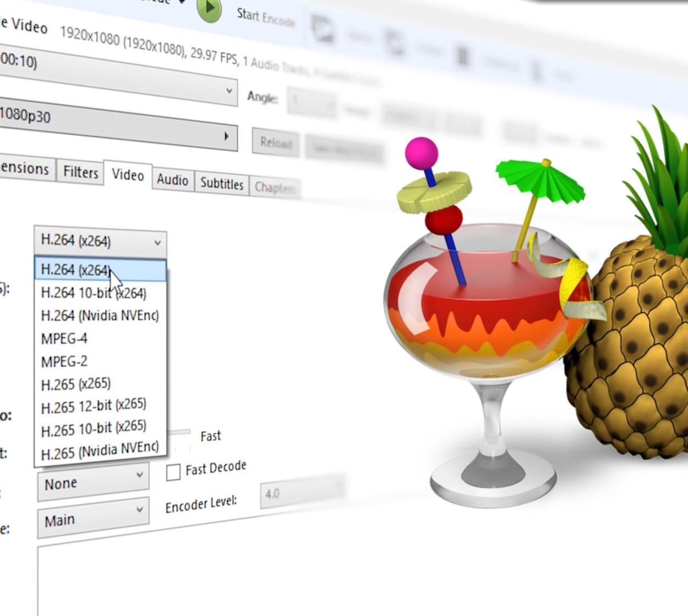The image size is (688, 616).
Task: Select MPEG-4 from the encoder list
Action: [x=67, y=338]
